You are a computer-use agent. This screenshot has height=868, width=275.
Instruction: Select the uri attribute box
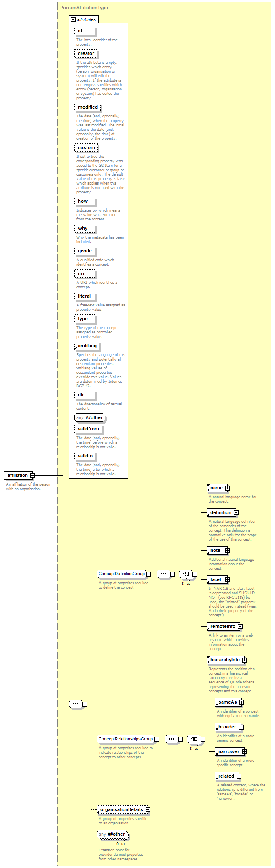tap(85, 274)
